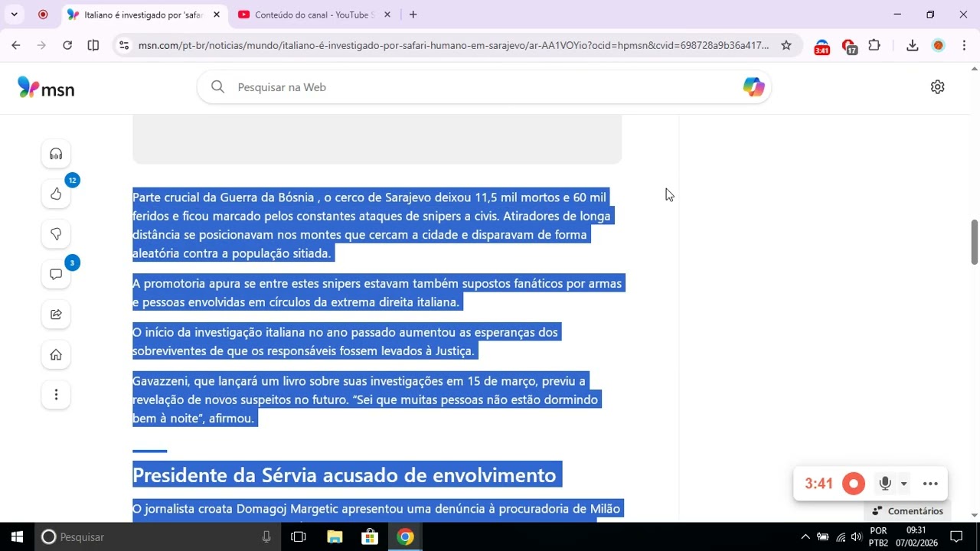This screenshot has width=980, height=551.
Task: Open the Chrome extensions puzzle icon
Action: (x=874, y=45)
